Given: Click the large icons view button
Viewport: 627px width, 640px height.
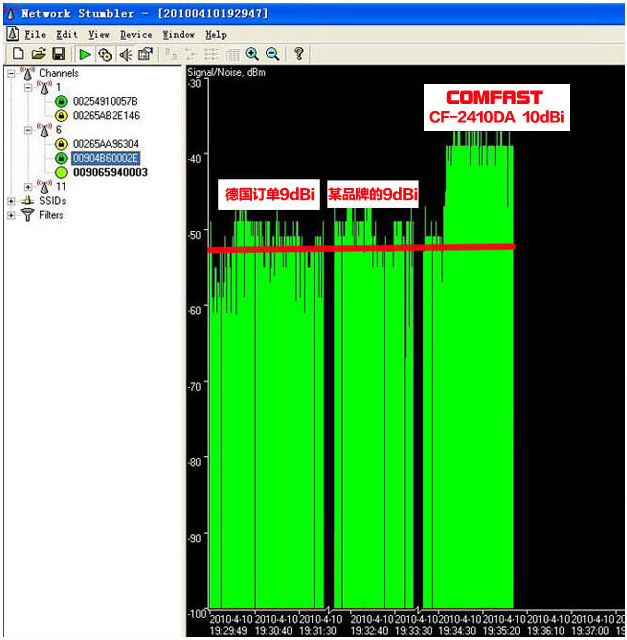Looking at the screenshot, I should 171,54.
